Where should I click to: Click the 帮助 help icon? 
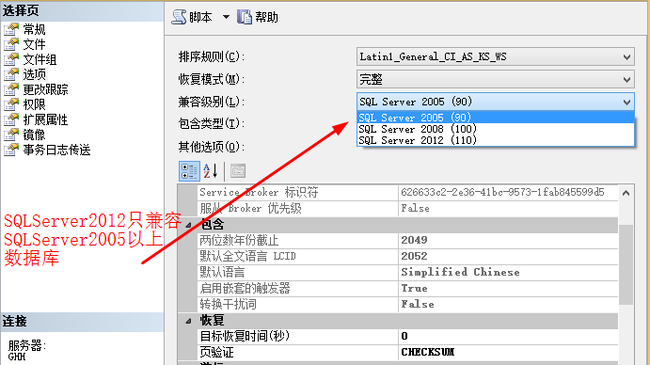pos(245,17)
